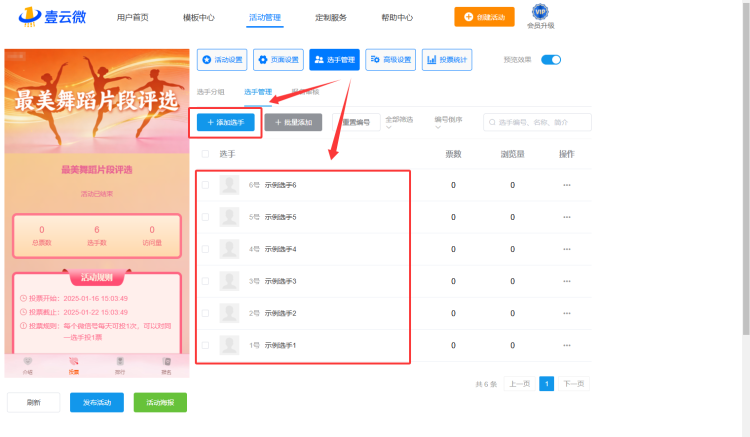Tick the checkbox for 示例选手4
750x437 pixels.
coord(205,249)
